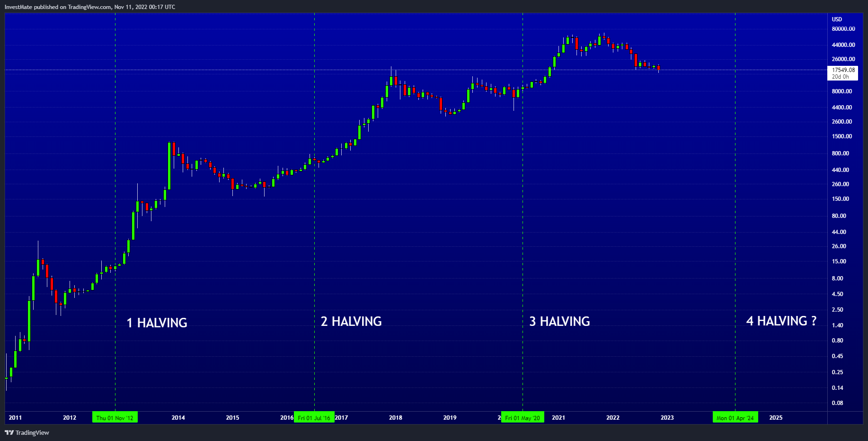
Task: Click the 150.00 price axis label
Action: (x=841, y=199)
